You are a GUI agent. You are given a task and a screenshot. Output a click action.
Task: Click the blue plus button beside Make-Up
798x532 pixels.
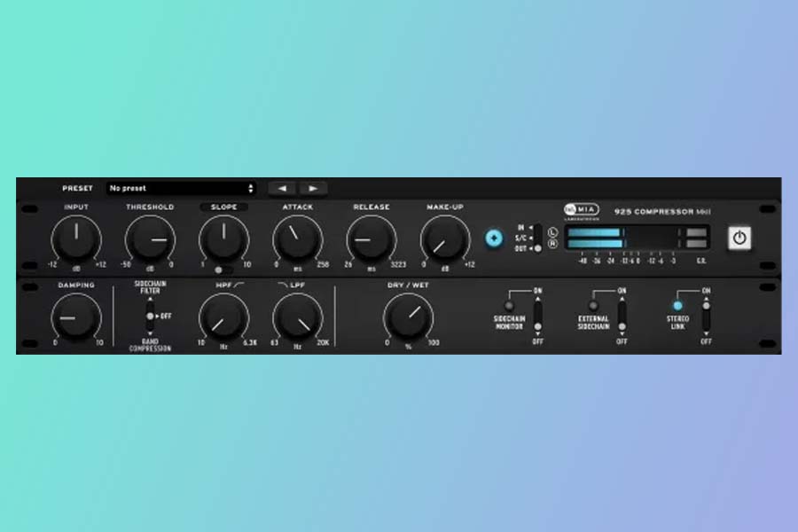pos(494,238)
